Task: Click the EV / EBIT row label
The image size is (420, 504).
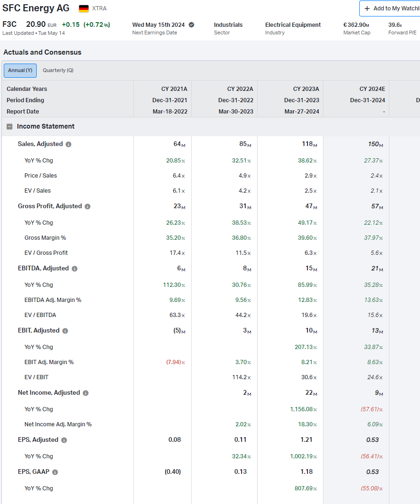Action: [x=36, y=377]
